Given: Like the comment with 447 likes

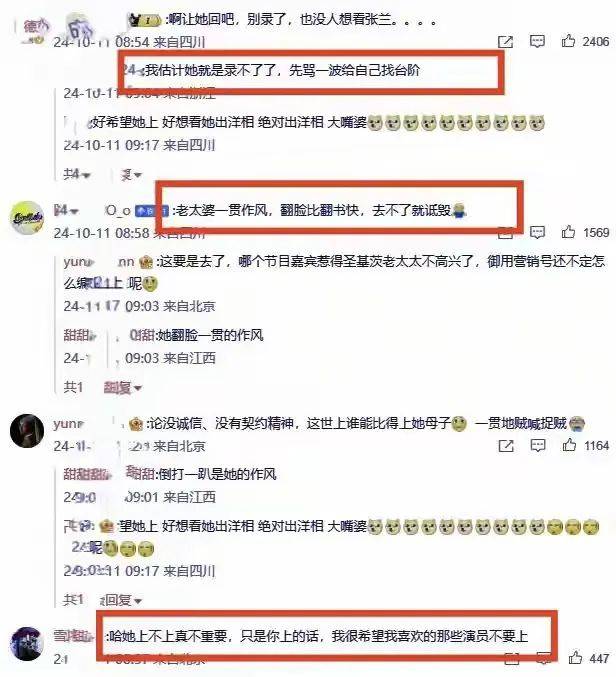Looking at the screenshot, I should tap(575, 657).
